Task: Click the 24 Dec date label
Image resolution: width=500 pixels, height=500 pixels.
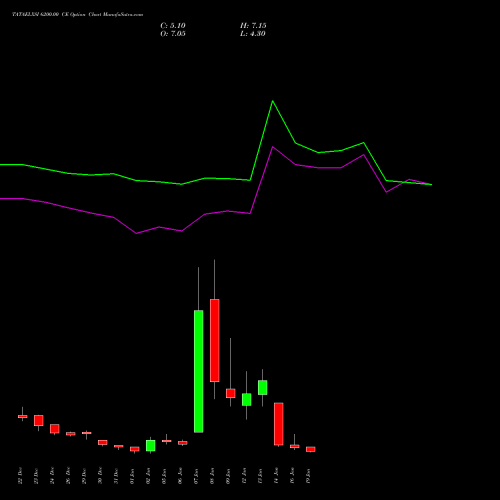Action: tap(52, 476)
